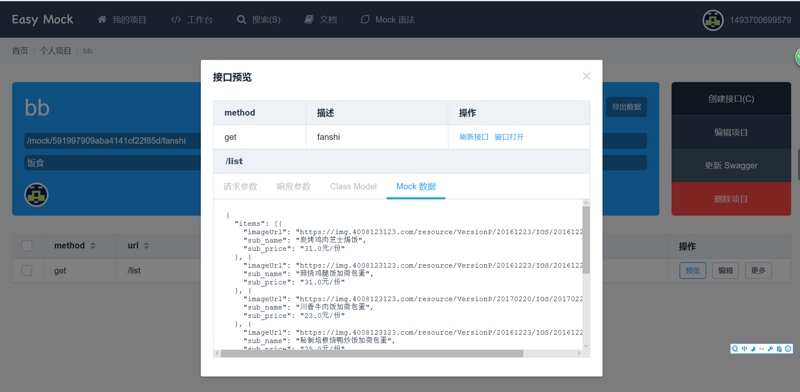800x392 pixels.
Task: Click the magnifier icon beside 搜索(S)
Action: click(x=242, y=20)
